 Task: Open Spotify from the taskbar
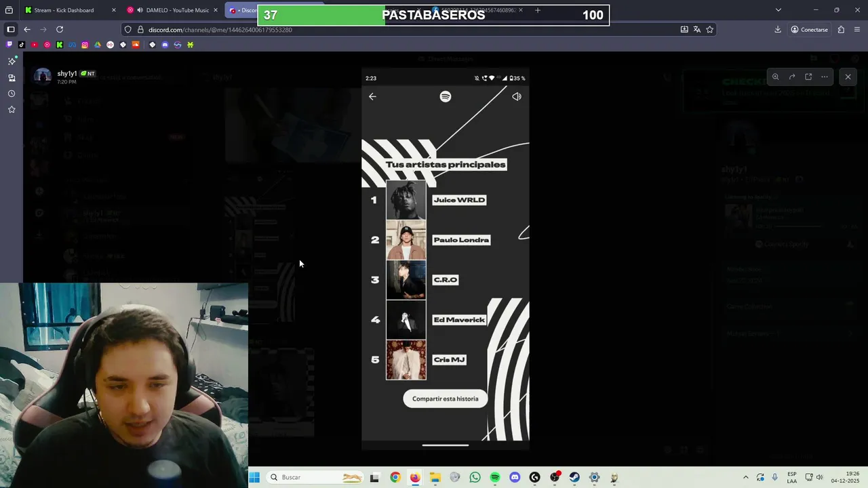coord(495,477)
